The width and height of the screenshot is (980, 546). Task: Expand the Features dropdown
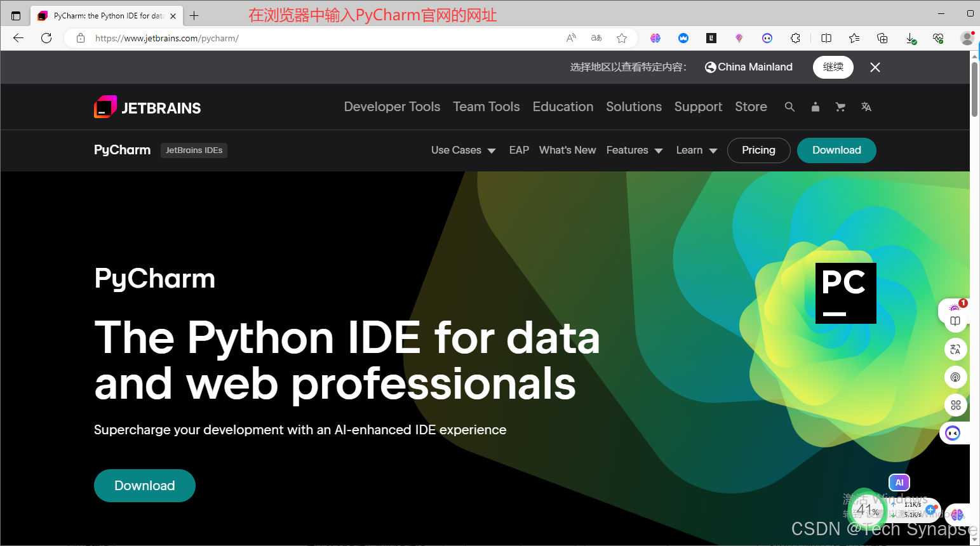click(x=634, y=150)
